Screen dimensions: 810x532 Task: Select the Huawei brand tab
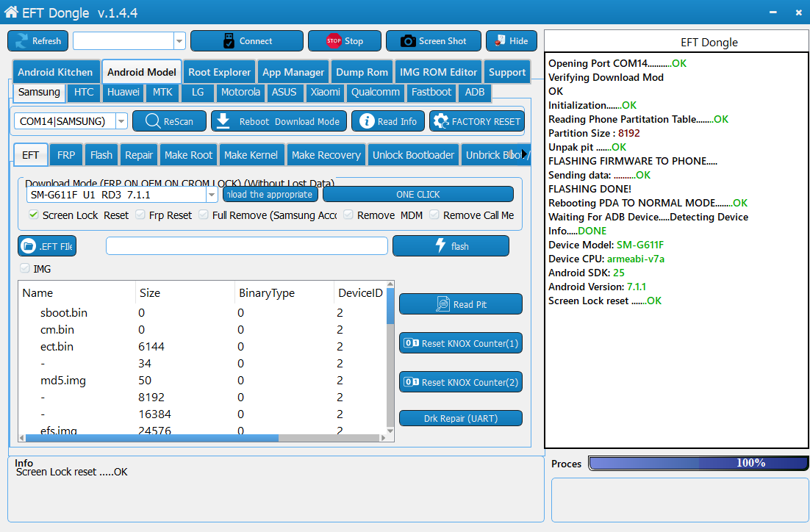pos(123,92)
